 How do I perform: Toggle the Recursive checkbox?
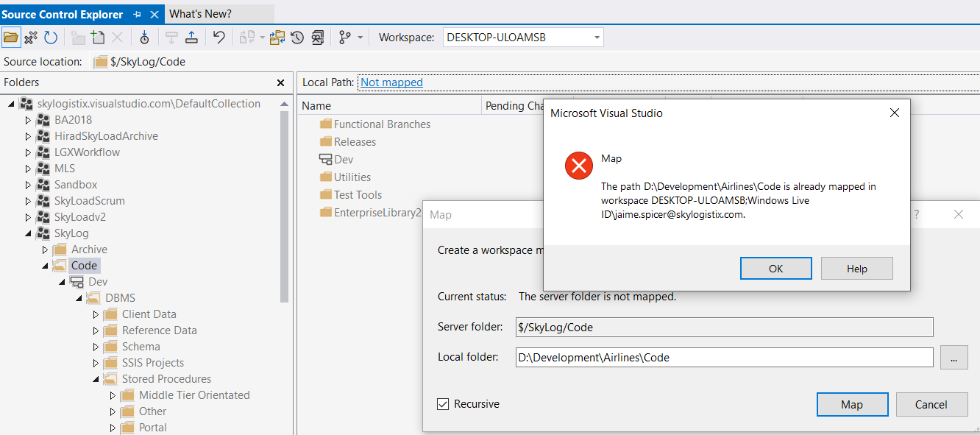[x=443, y=404]
